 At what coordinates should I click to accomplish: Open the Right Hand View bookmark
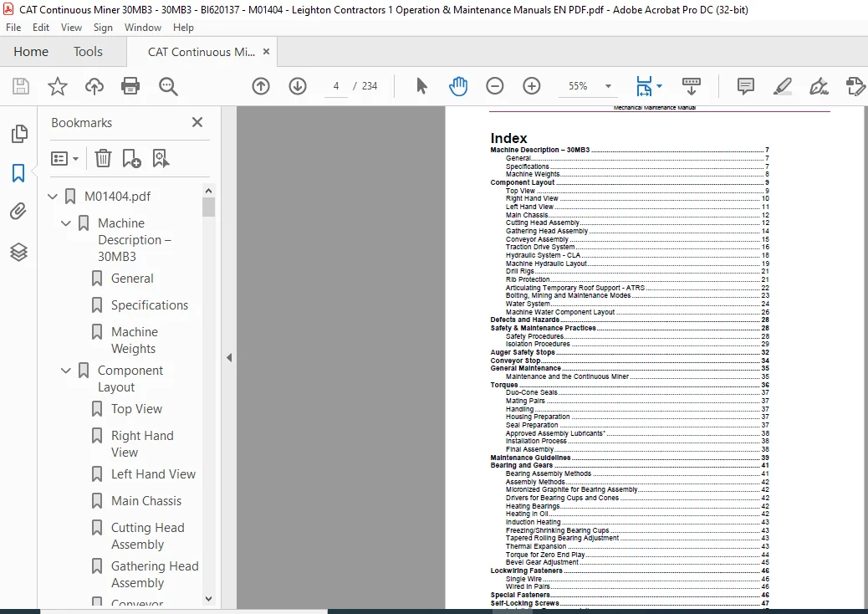coord(142,444)
